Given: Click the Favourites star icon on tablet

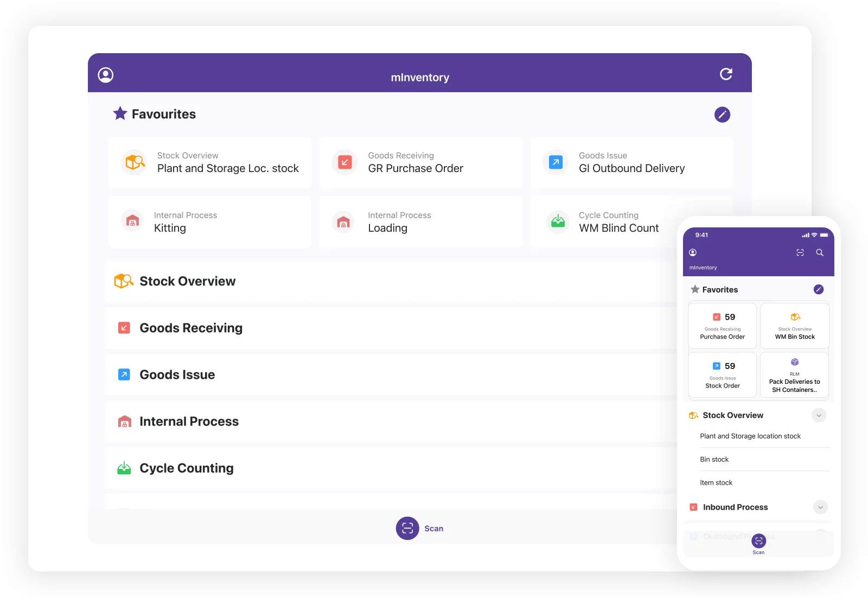Looking at the screenshot, I should coord(120,113).
